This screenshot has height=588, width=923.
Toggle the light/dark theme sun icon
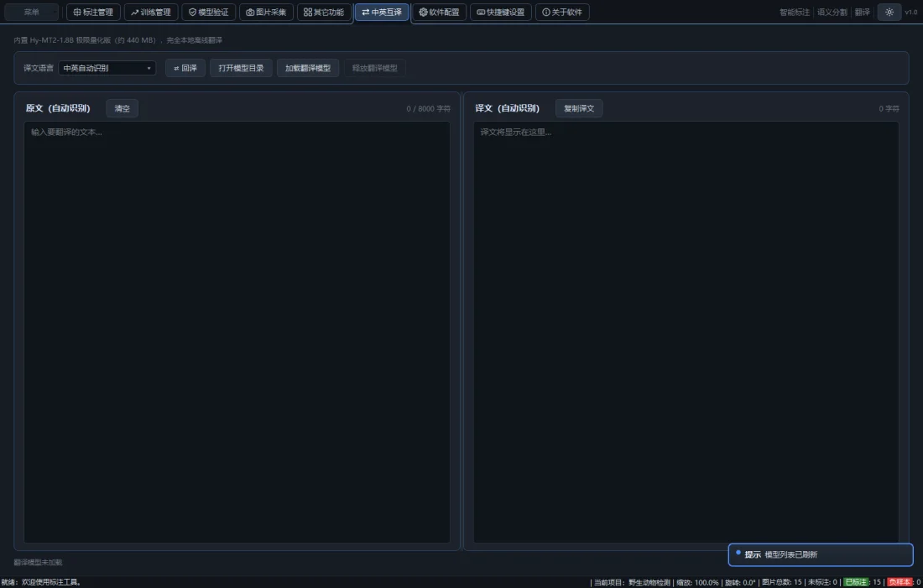point(889,12)
